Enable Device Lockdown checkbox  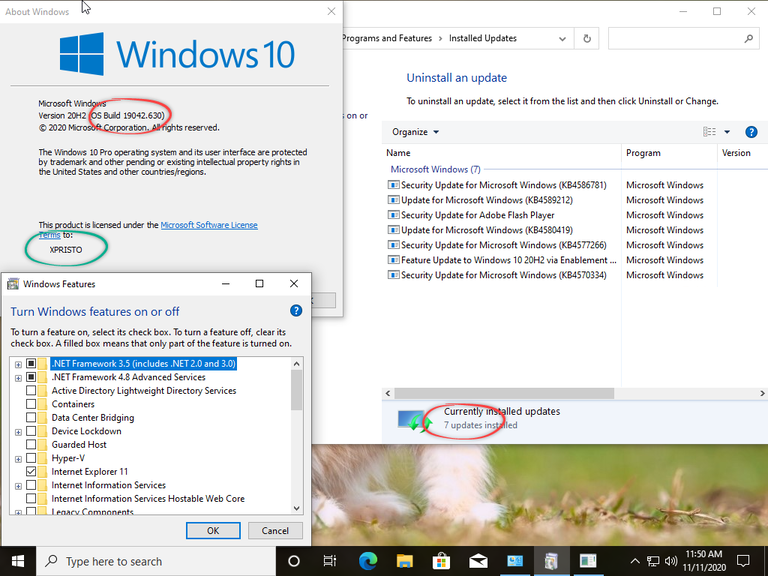31,431
